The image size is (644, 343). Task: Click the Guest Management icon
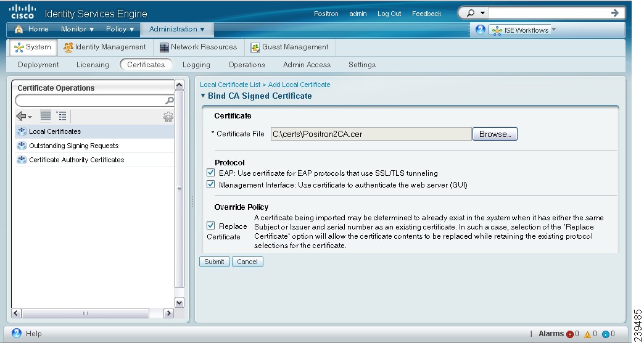pyautogui.click(x=255, y=48)
